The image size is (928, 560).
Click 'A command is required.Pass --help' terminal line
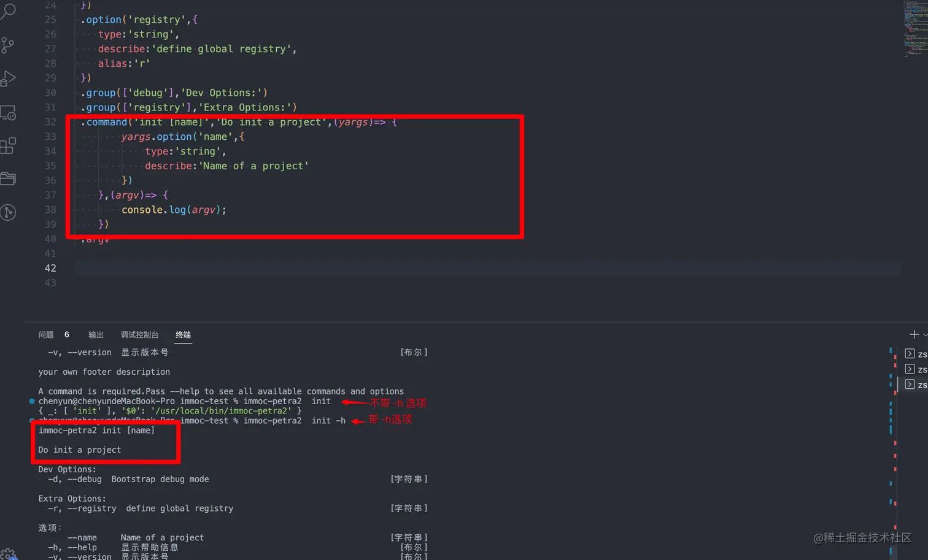click(221, 391)
